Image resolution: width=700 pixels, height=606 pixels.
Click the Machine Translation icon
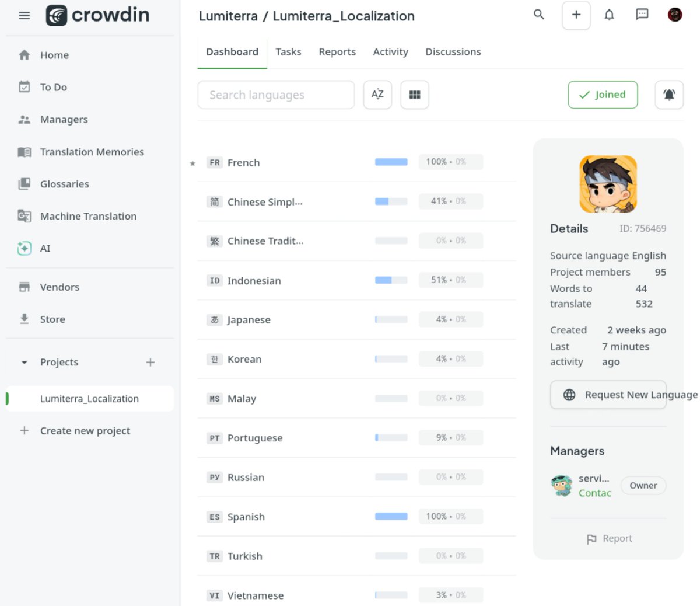[x=24, y=216]
